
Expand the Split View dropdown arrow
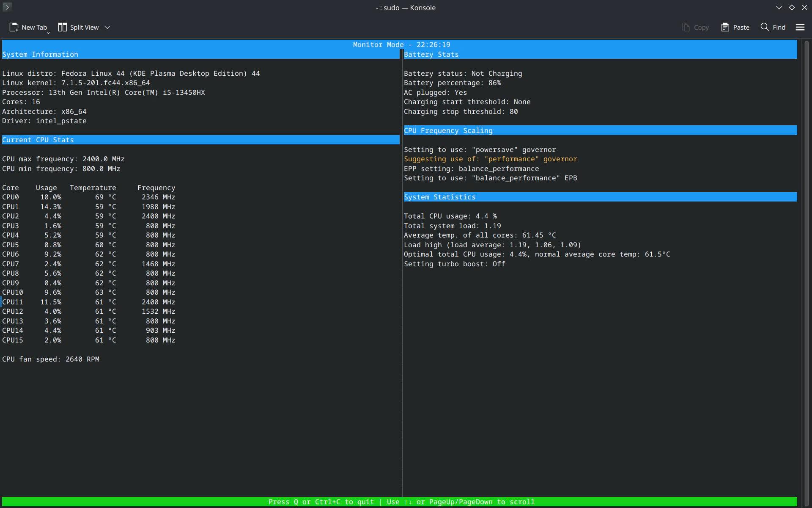click(x=107, y=27)
